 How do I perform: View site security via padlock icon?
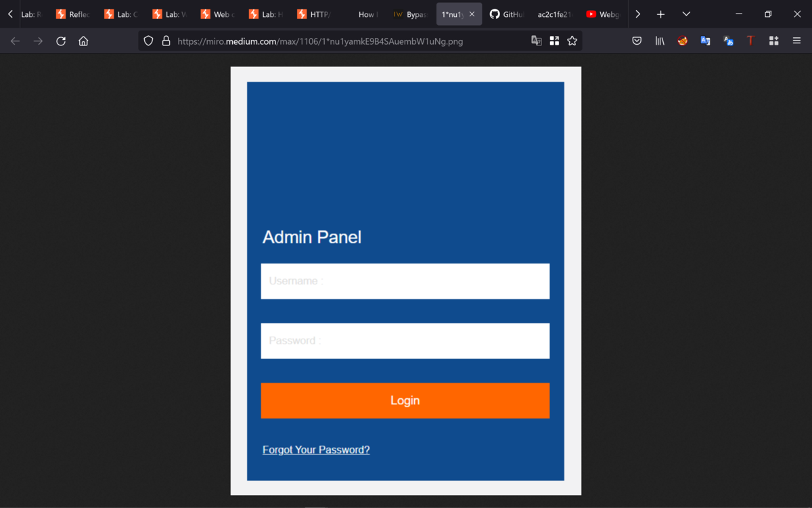(166, 41)
